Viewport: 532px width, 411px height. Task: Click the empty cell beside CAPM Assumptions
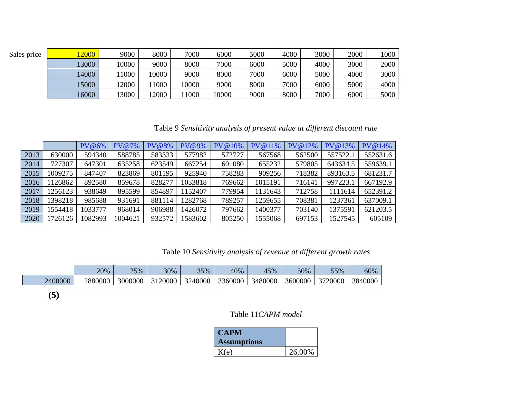point(302,337)
